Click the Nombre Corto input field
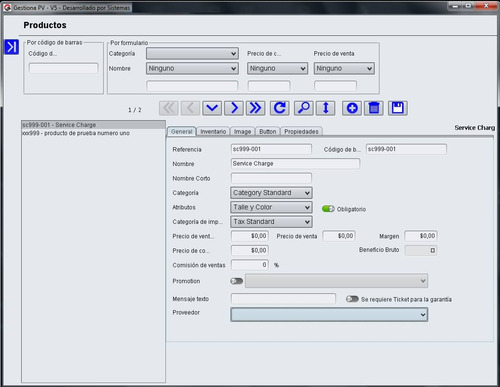Screen dimensions: 500x387 271,178
